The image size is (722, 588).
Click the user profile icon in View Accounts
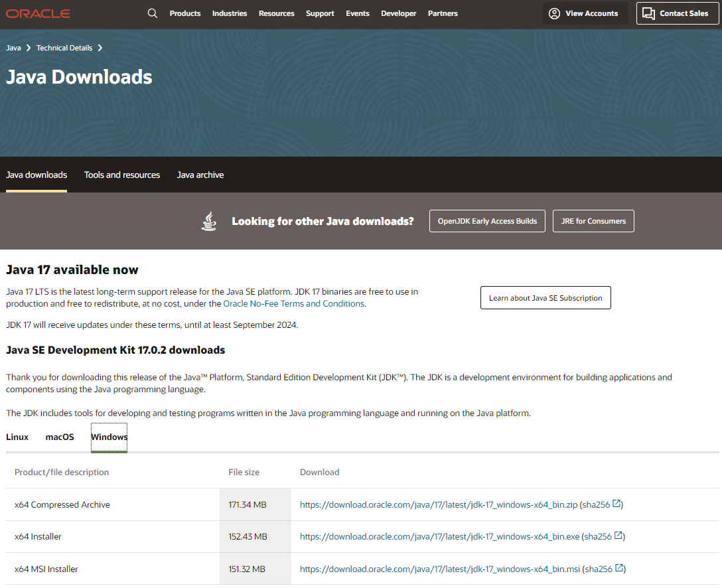click(x=554, y=13)
